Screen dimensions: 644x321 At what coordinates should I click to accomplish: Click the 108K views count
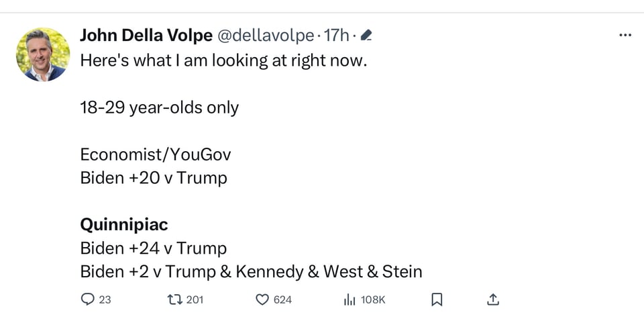(x=373, y=300)
